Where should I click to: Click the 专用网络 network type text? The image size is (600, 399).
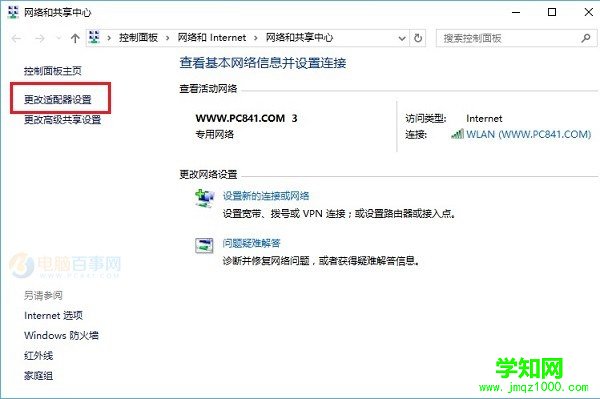214,134
